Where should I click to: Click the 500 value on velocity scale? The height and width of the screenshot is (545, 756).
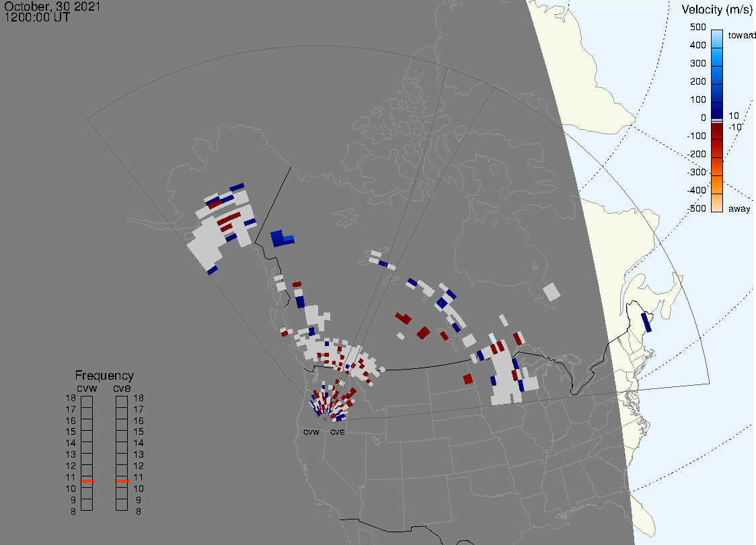697,27
